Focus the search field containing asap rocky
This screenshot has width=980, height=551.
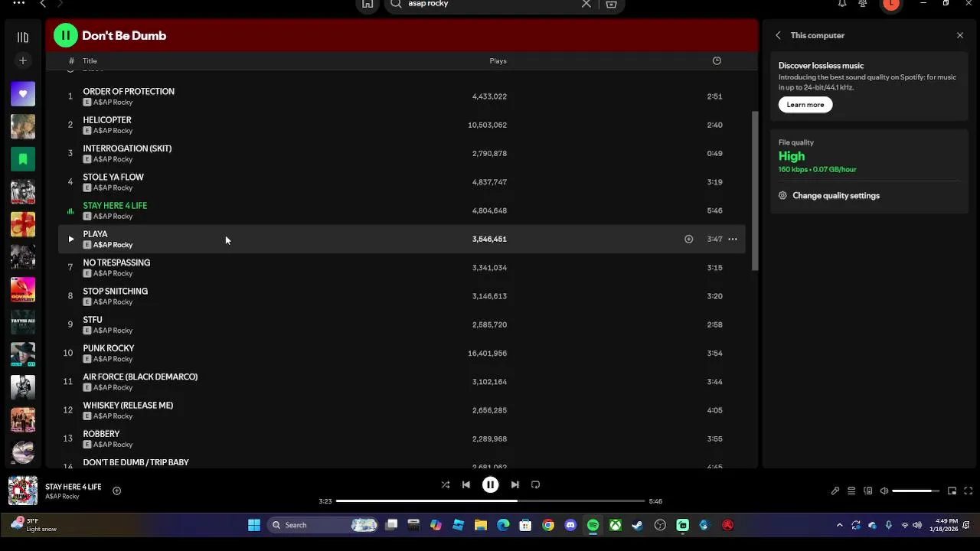pyautogui.click(x=490, y=4)
